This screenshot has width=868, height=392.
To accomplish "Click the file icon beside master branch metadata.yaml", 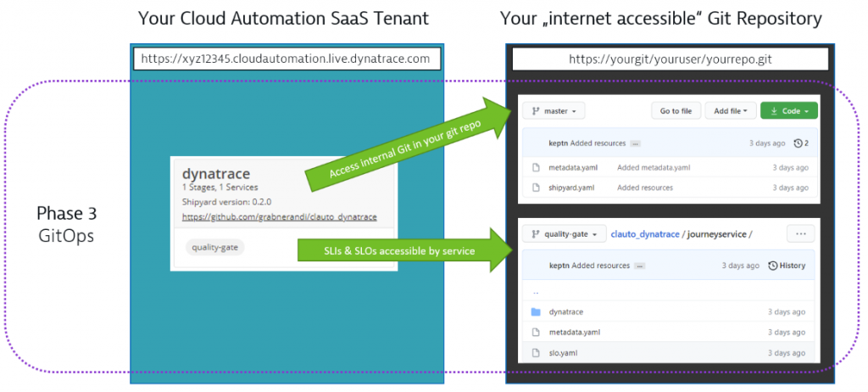I will [x=536, y=167].
